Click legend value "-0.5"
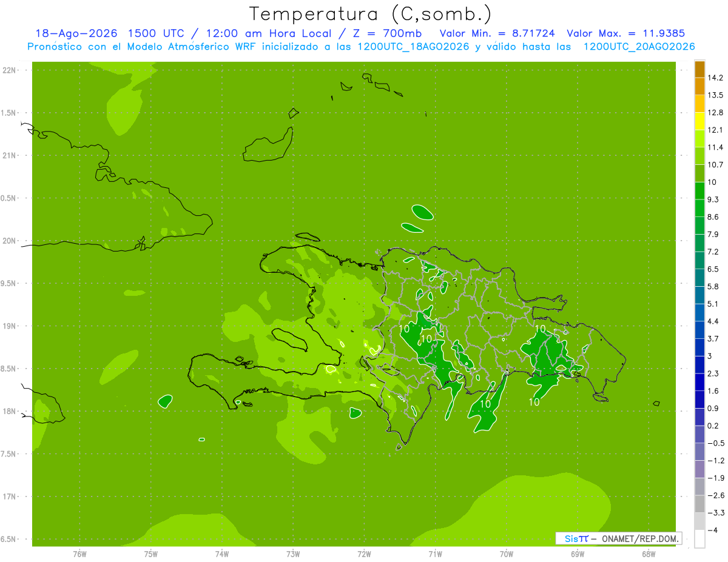The height and width of the screenshot is (562, 728). tap(715, 443)
